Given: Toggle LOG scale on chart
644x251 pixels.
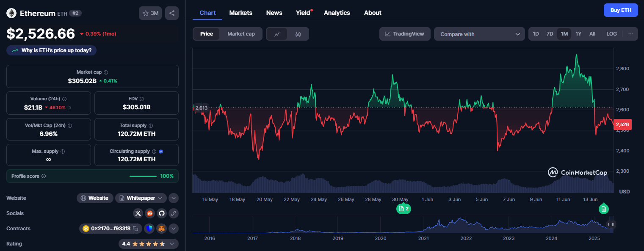Looking at the screenshot, I should tap(611, 34).
